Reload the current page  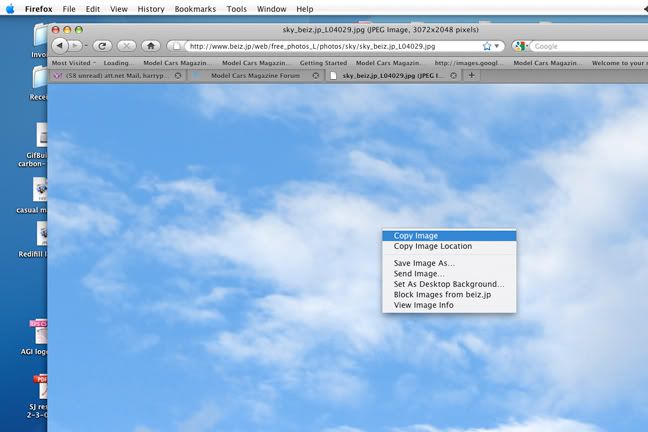[x=102, y=45]
